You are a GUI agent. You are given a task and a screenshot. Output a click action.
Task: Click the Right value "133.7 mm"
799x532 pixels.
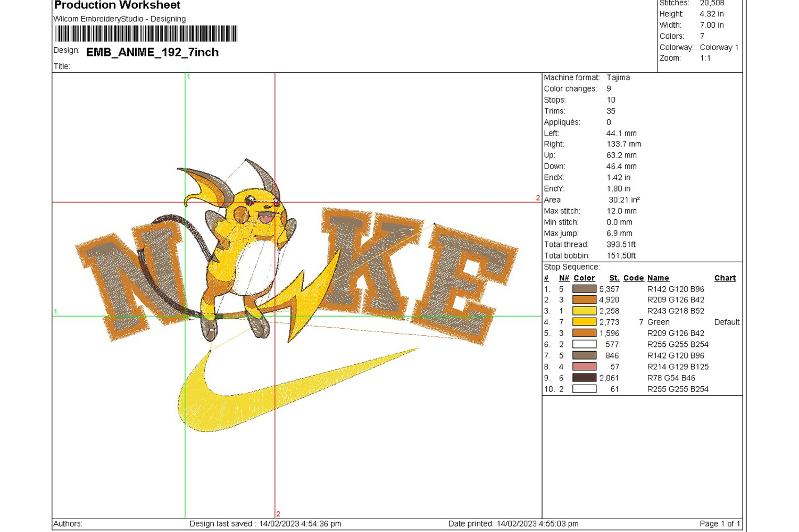click(623, 144)
